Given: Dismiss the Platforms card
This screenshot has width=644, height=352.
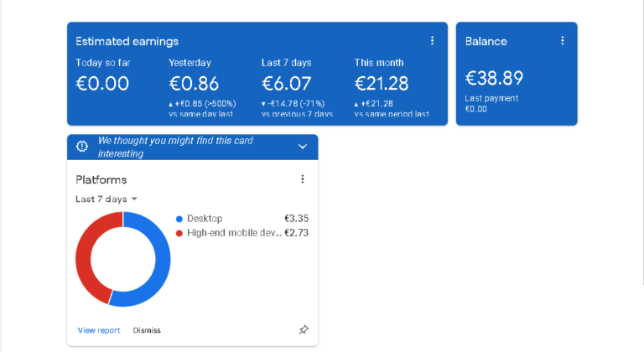Looking at the screenshot, I should pos(147,330).
